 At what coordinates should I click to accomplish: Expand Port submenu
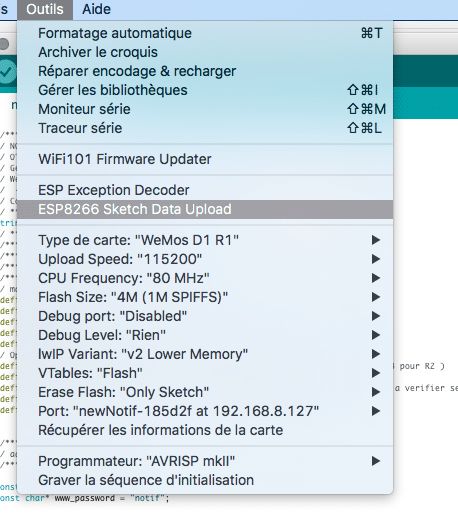point(205,411)
